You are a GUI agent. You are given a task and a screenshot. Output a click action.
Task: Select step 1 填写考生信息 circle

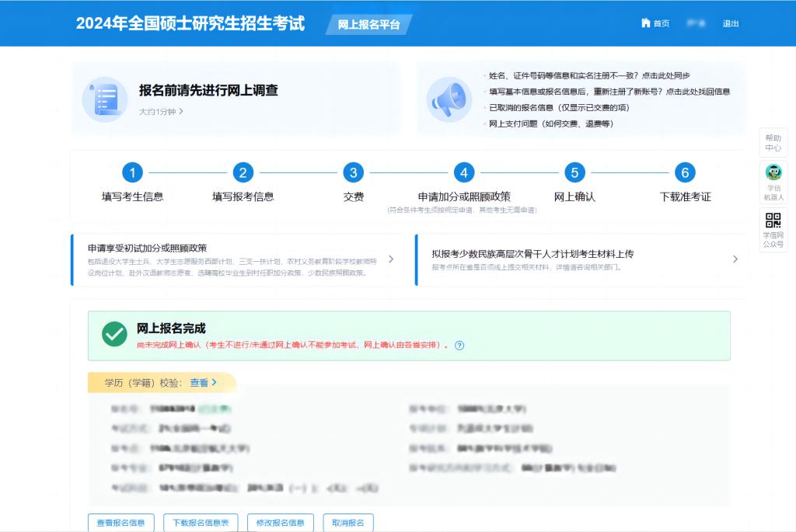coord(133,172)
